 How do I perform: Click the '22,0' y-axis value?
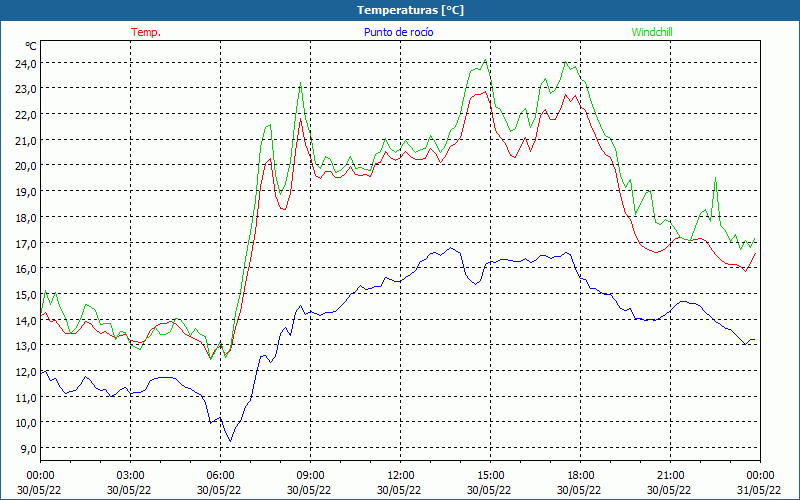pyautogui.click(x=26, y=114)
